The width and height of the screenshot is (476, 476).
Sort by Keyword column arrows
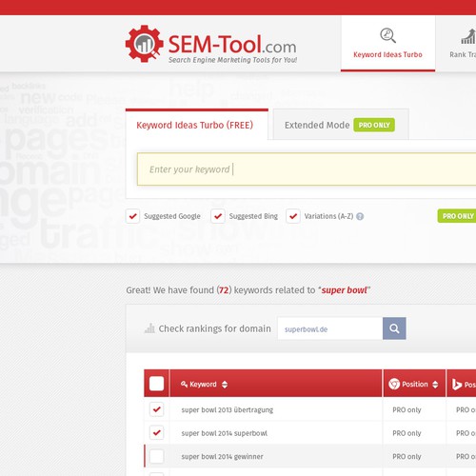click(225, 385)
